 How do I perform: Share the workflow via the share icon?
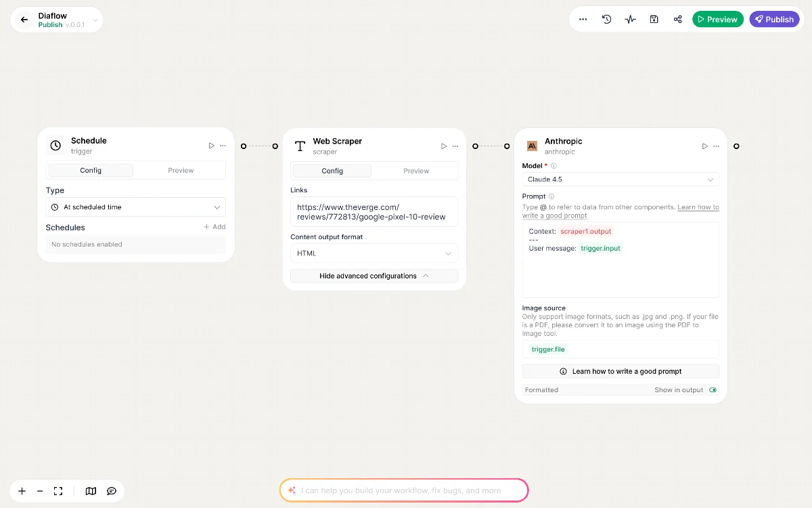pyautogui.click(x=677, y=19)
